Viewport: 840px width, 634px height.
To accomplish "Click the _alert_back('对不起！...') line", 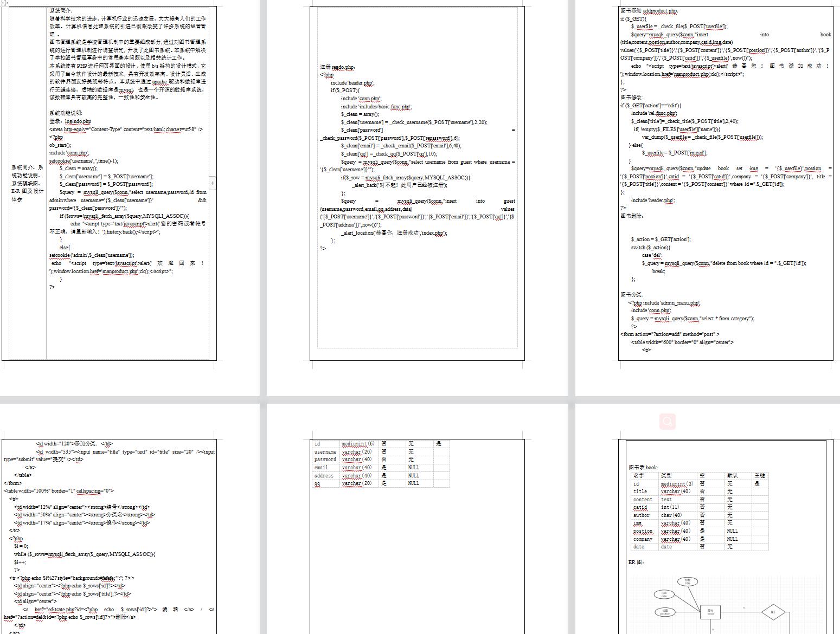I will point(400,185).
